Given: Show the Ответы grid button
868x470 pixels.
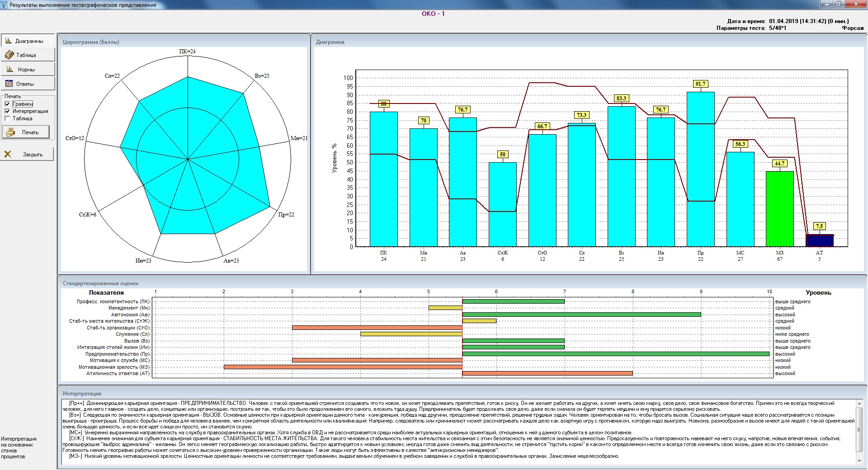Looking at the screenshot, I should point(28,84).
